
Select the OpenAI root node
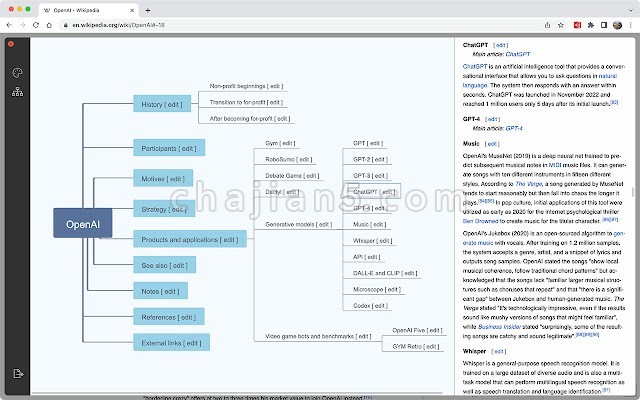tap(82, 223)
